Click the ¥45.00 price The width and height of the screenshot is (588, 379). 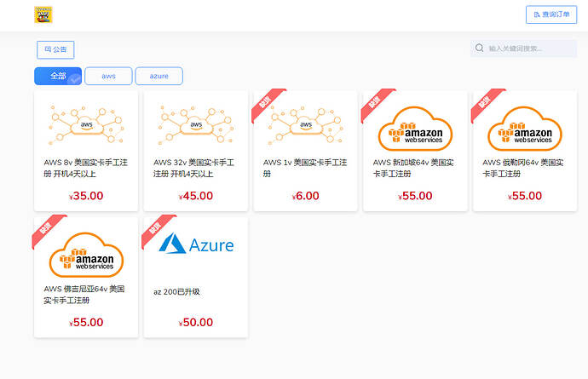pyautogui.click(x=196, y=196)
